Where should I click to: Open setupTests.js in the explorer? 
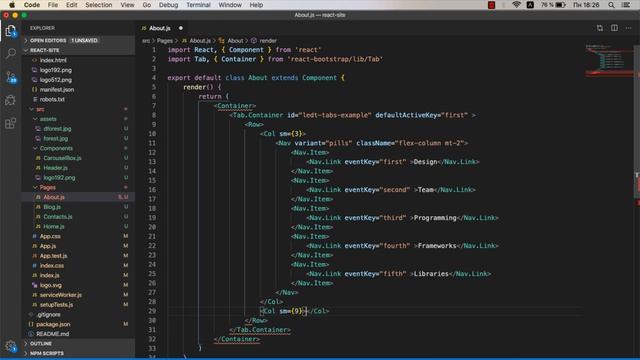click(x=56, y=305)
